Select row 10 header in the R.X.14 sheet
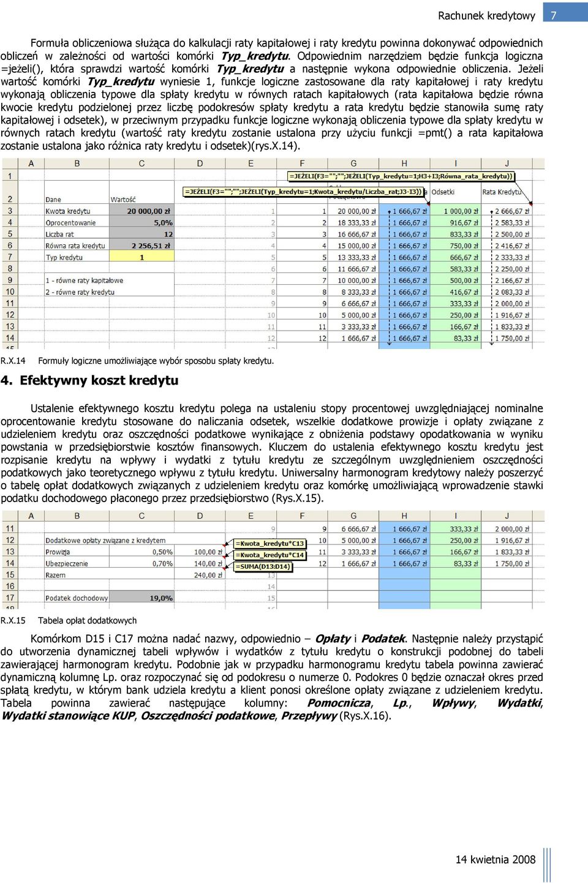 point(10,292)
